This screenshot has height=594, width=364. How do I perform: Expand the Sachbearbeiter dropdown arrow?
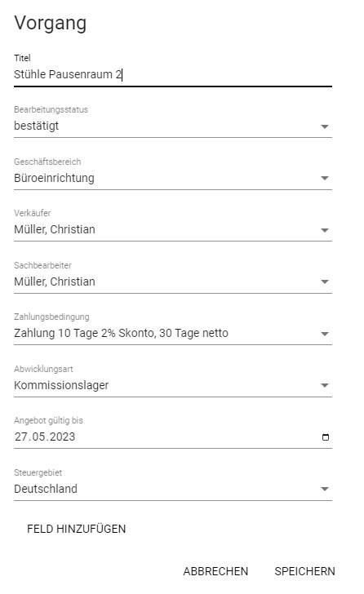pos(324,281)
